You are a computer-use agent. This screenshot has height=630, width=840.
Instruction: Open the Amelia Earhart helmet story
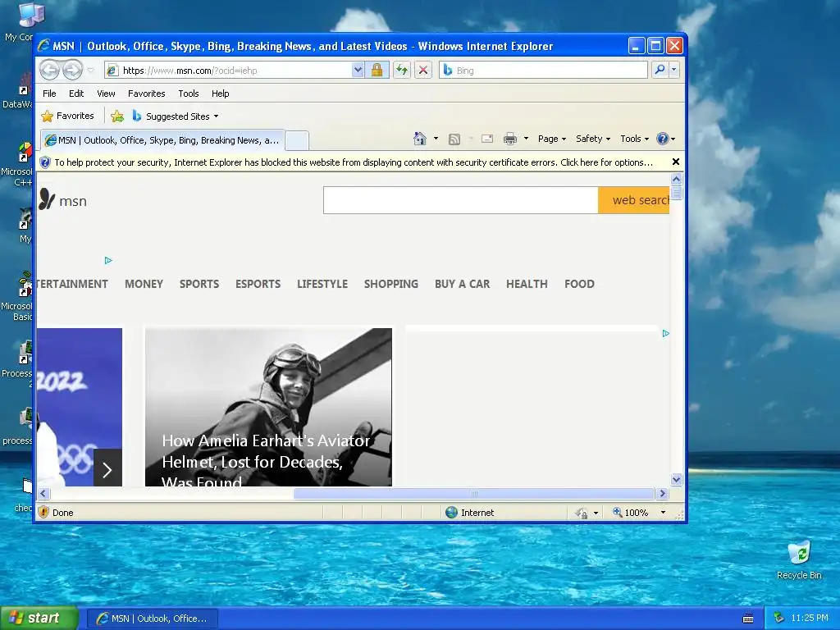click(268, 407)
